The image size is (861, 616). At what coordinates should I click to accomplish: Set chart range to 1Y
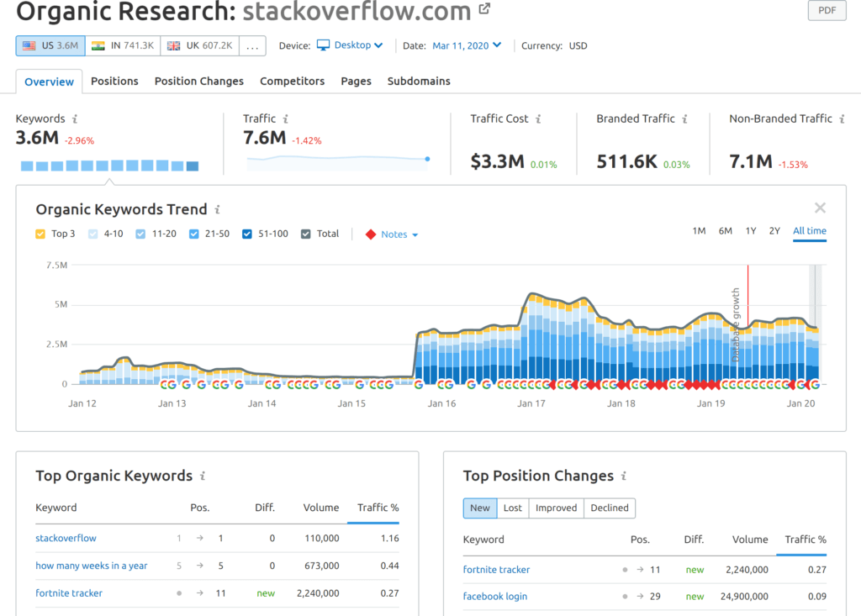[x=751, y=231]
